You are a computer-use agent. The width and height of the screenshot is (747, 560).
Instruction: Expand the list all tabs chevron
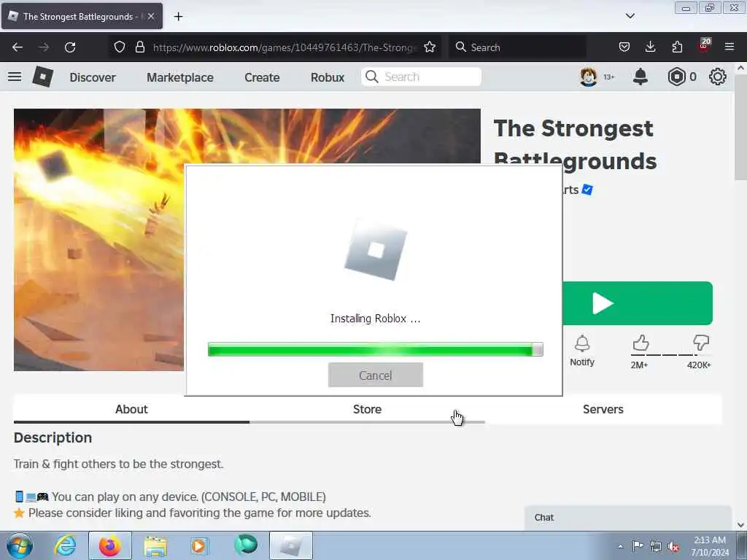pos(630,16)
